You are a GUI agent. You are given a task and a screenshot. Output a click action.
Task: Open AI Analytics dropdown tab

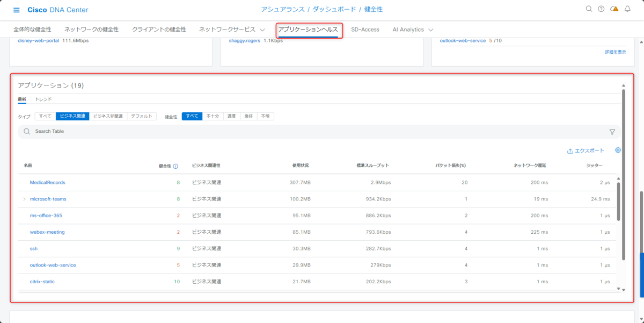[413, 30]
